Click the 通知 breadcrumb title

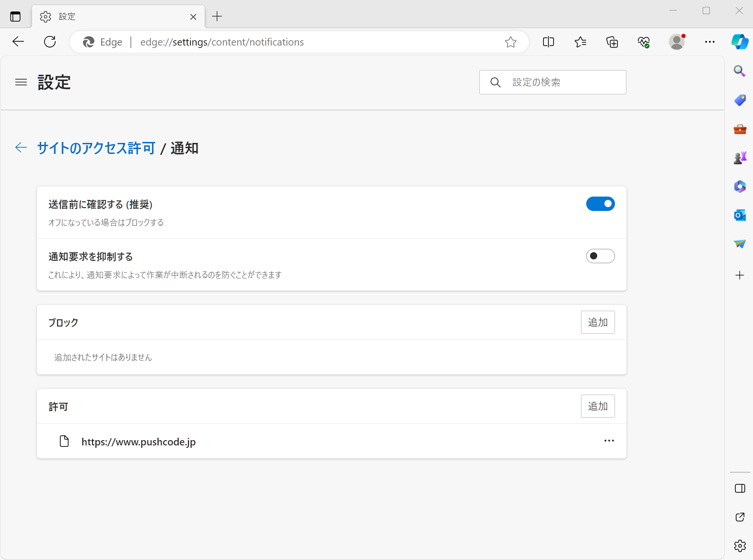click(185, 148)
